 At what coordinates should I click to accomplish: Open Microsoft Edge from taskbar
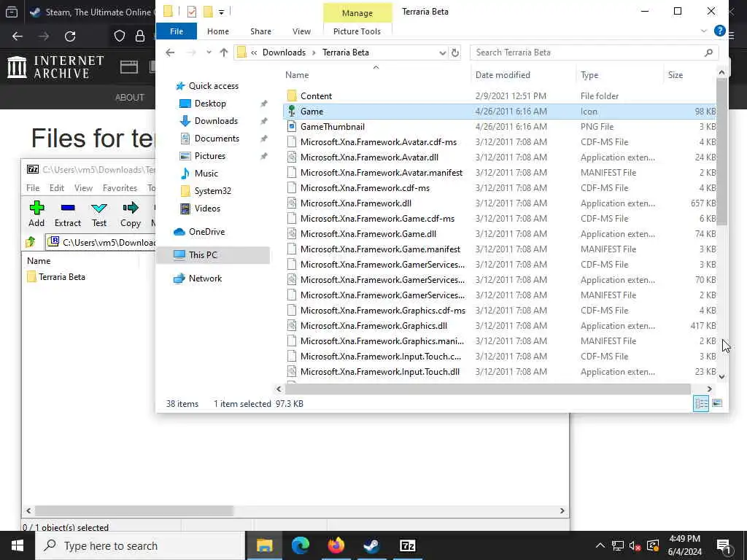[x=300, y=545]
